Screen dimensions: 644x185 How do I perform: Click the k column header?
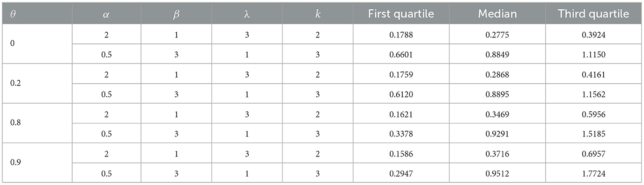click(317, 14)
